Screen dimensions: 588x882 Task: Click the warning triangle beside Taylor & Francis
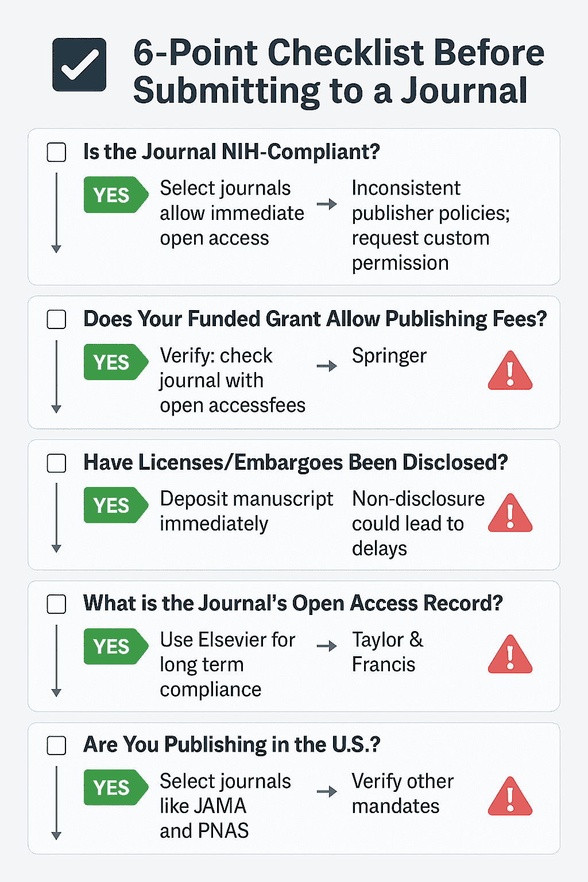click(x=510, y=654)
